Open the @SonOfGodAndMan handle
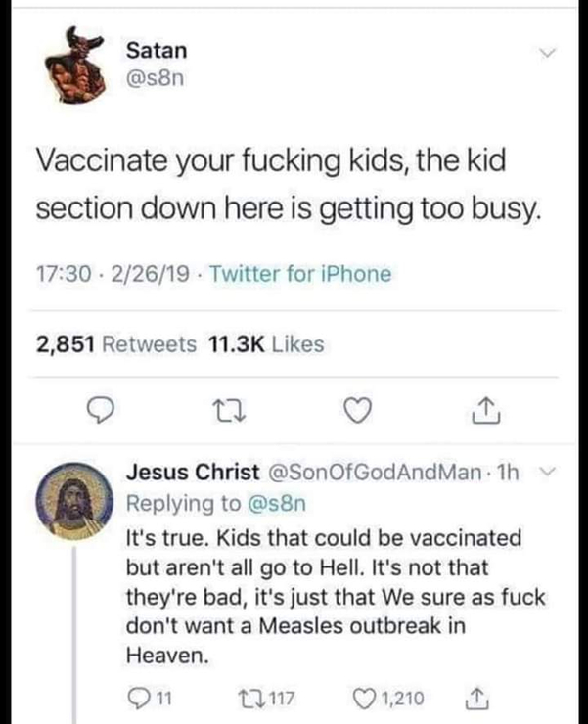Viewport: 588px width, 724px height. coord(371,474)
